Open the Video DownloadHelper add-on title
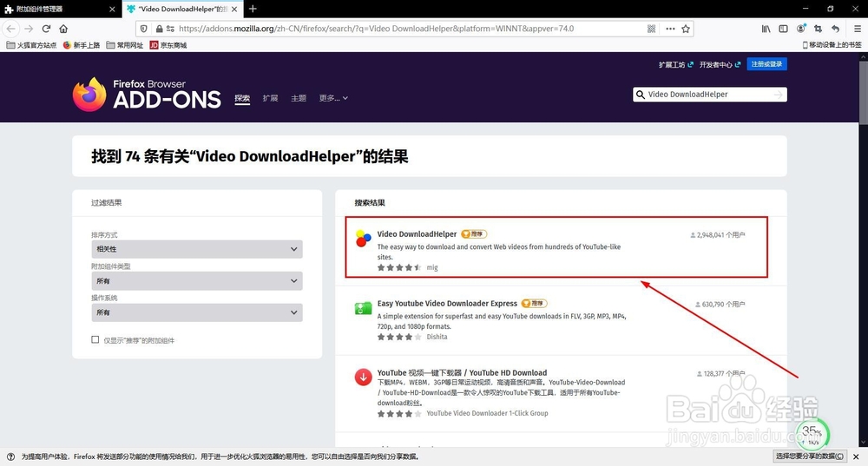868x466 pixels. pos(417,234)
